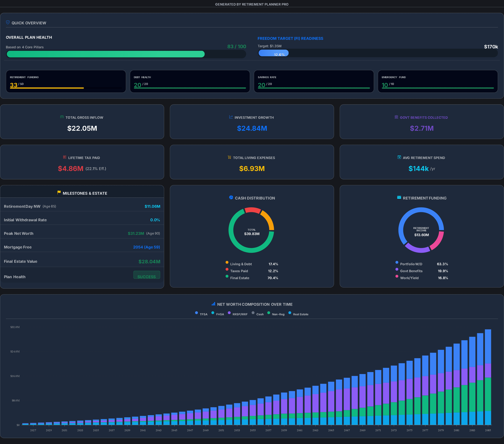Screen dimensions: 504x444
Task: Click the Milestones & Estate flag icon
Action: pos(59,192)
